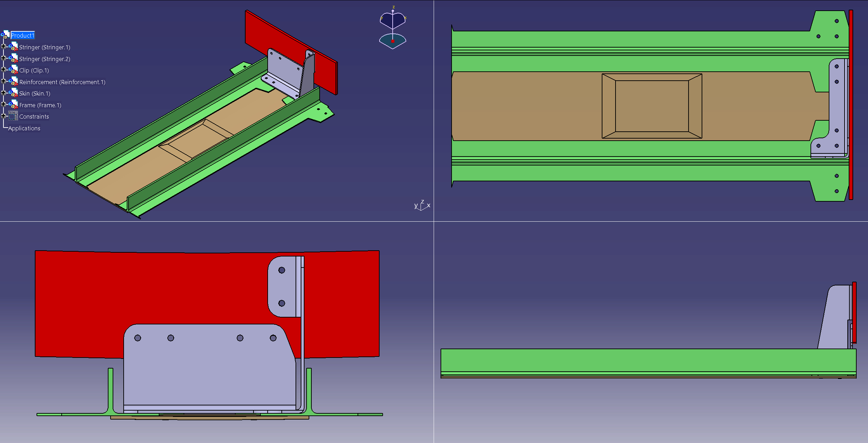Expand the Constraints tree branch
The width and height of the screenshot is (868, 443).
click(x=3, y=117)
